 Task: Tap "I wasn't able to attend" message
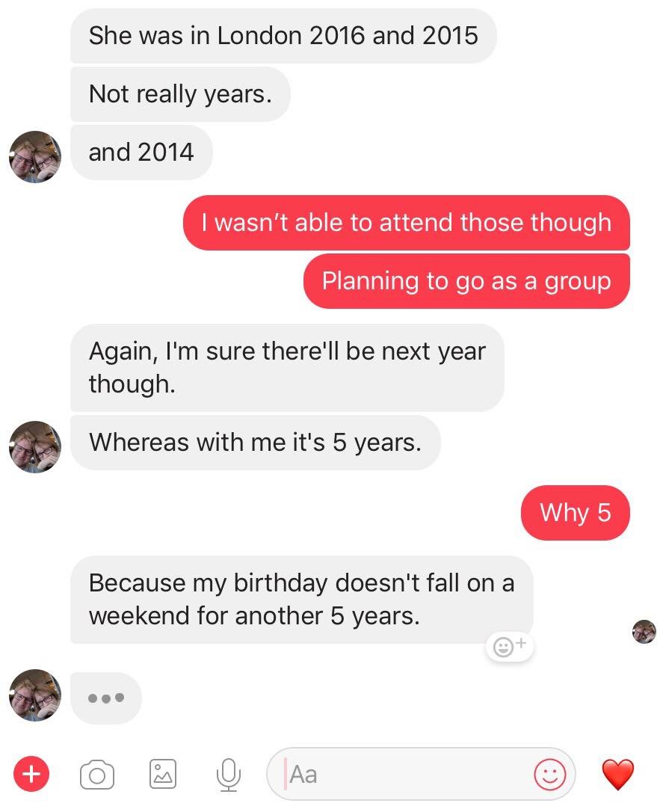point(406,223)
